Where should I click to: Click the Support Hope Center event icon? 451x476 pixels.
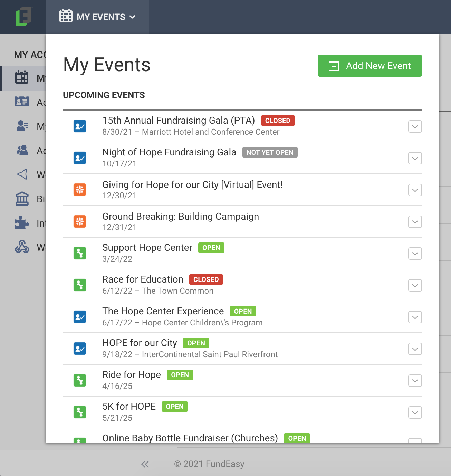(80, 253)
